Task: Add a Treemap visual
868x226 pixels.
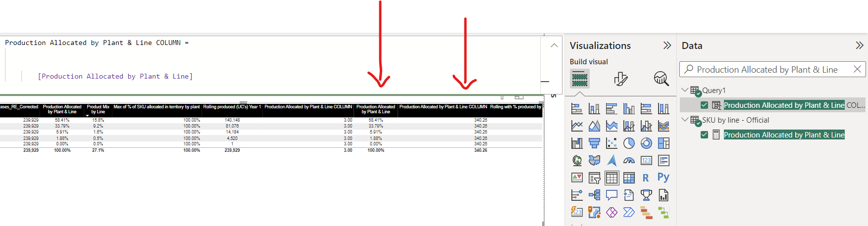Action: (664, 143)
